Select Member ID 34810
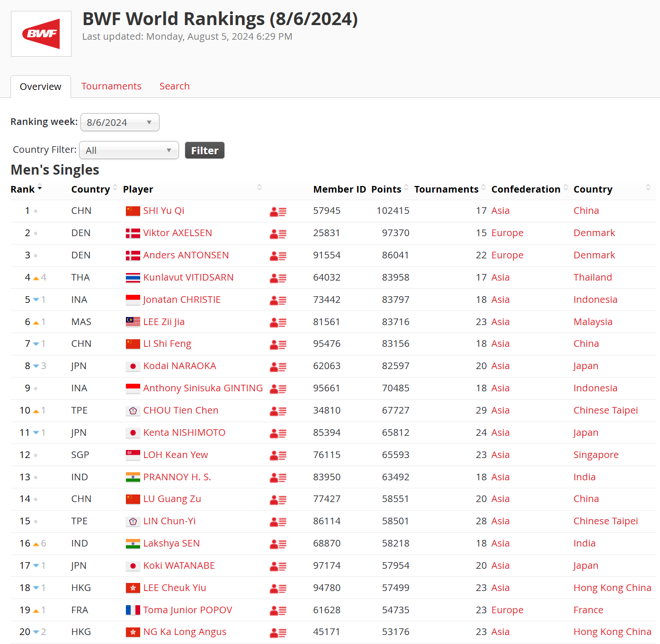This screenshot has height=644, width=660. (x=327, y=410)
